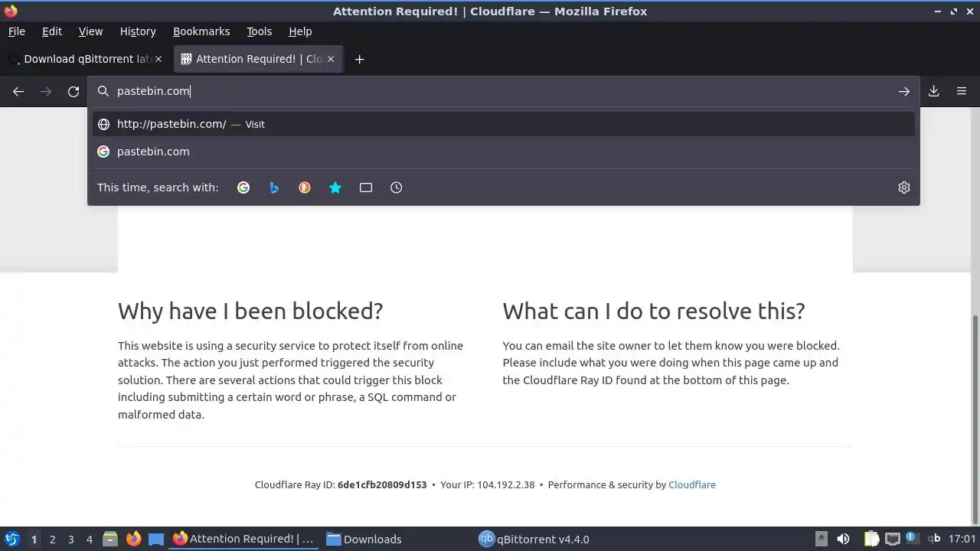Viewport: 980px width, 551px height.
Task: Reload the current page
Action: [x=73, y=91]
